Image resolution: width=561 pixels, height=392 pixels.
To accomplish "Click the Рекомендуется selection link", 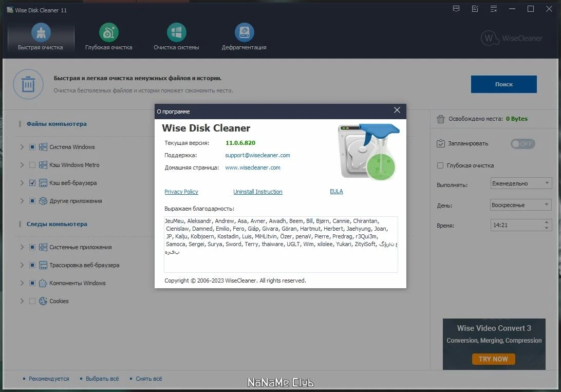I will (x=49, y=379).
